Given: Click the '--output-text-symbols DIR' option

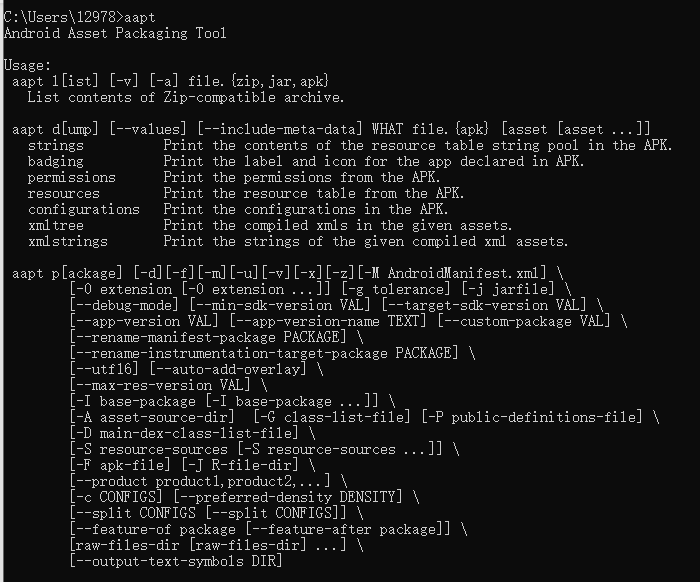Looking at the screenshot, I should [177, 561].
